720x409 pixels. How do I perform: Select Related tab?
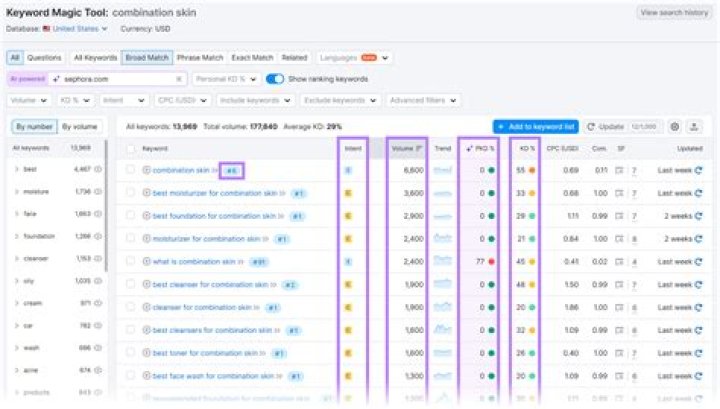294,58
